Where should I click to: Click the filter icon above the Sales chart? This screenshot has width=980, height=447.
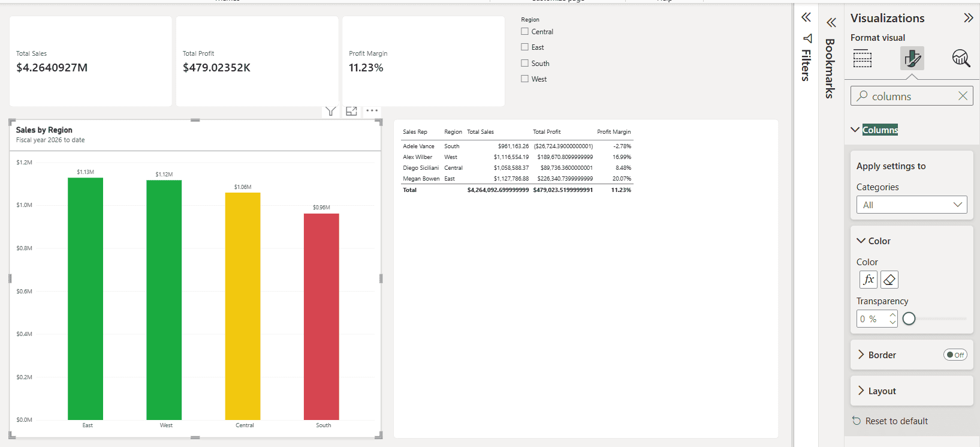(330, 111)
